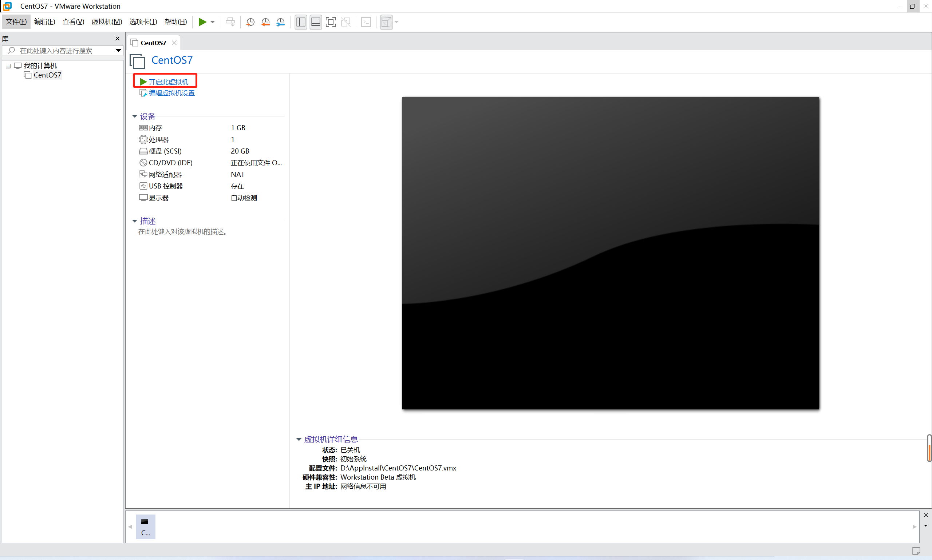Select 我的计算机 in the library tree
The height and width of the screenshot is (560, 932).
(40, 65)
